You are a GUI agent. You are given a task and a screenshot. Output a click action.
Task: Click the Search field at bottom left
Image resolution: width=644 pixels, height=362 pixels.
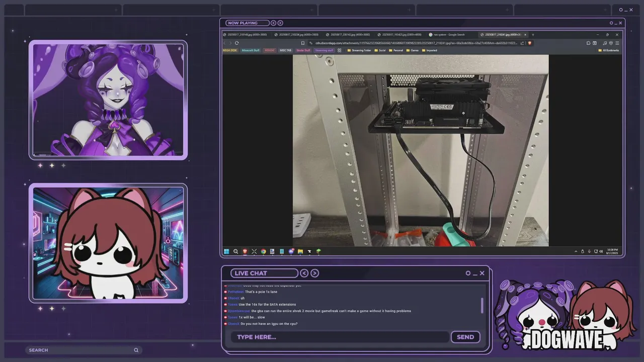(x=84, y=350)
